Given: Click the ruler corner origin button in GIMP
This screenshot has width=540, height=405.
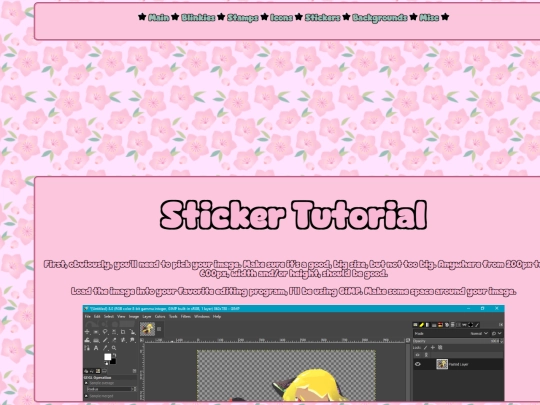Looking at the screenshot, I should pyautogui.click(x=142, y=340).
